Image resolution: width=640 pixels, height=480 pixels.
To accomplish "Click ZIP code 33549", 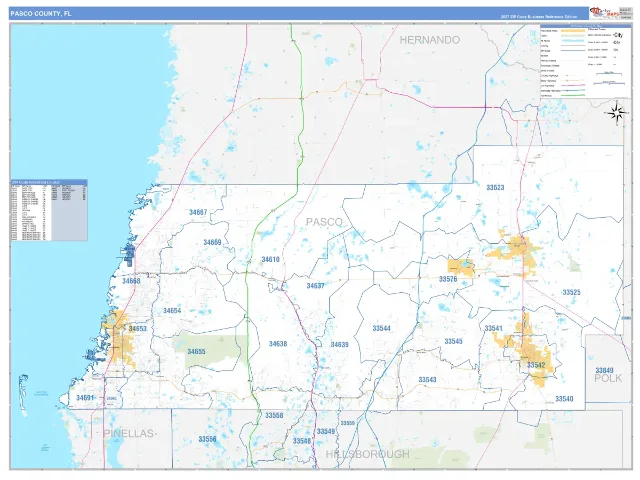I will tap(326, 431).
